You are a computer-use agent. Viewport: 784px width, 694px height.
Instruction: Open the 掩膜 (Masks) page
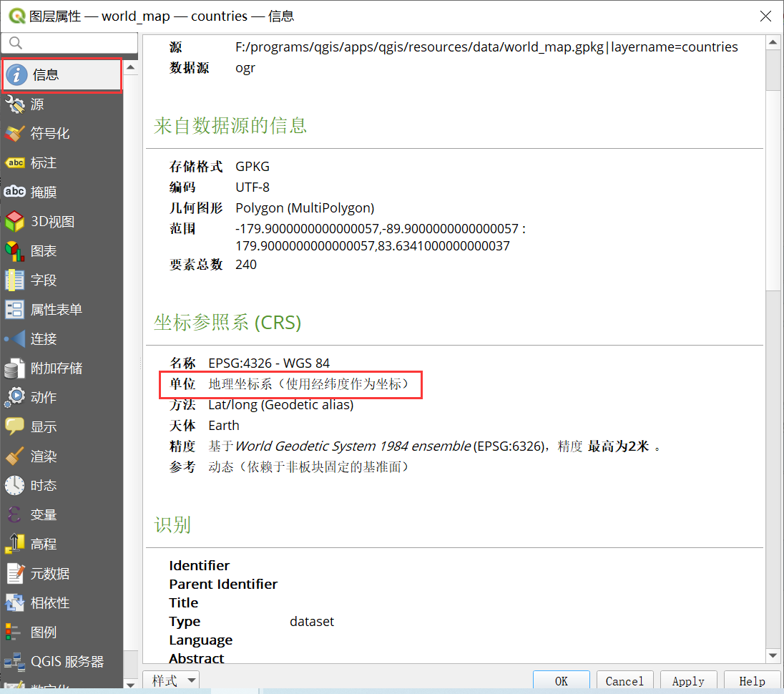pos(62,192)
